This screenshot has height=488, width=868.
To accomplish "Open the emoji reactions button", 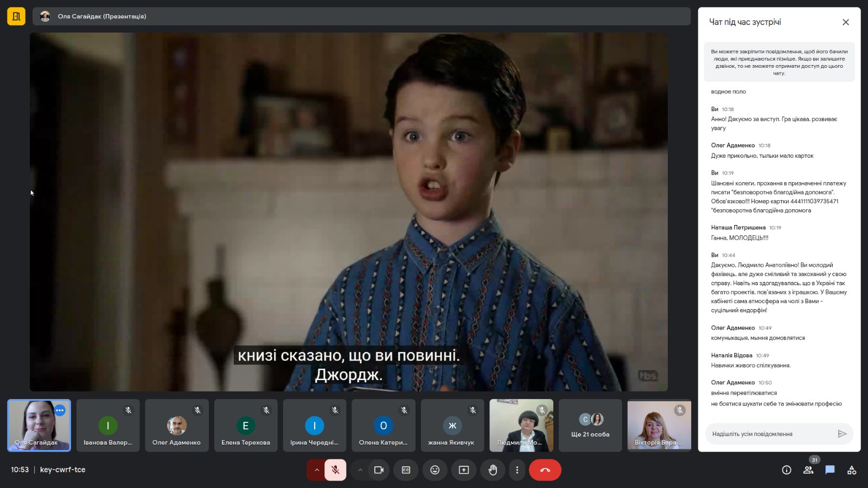I will (435, 470).
